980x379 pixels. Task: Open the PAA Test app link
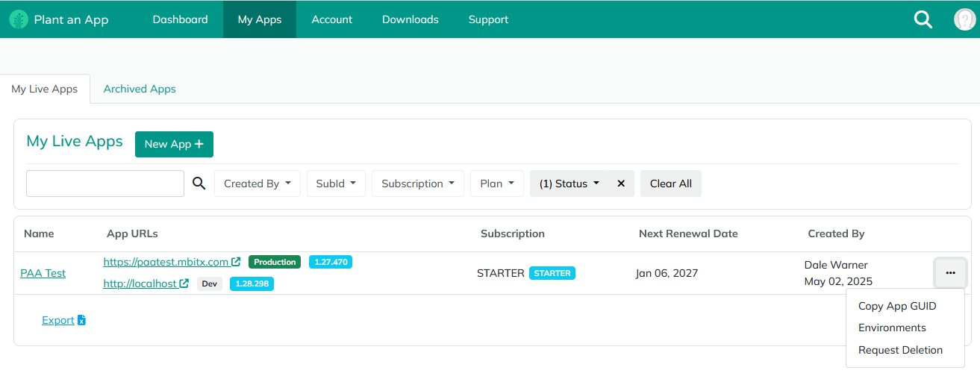pos(43,273)
